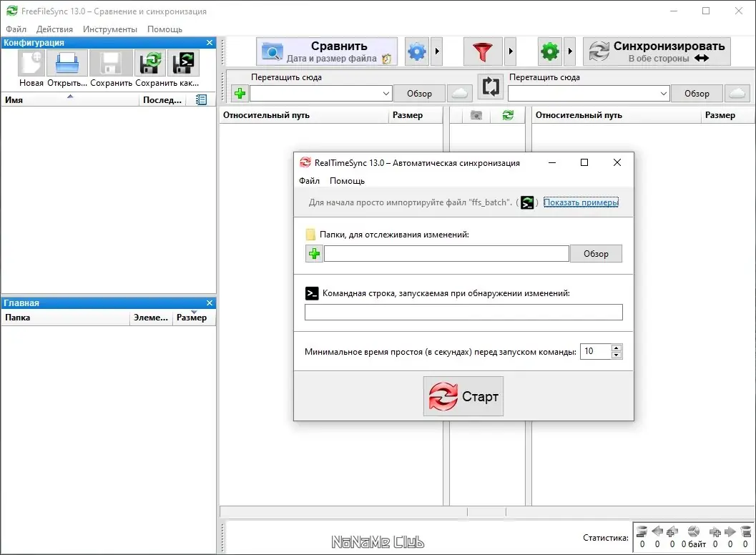Swap sides with the swap icon
Viewport: 756px width, 555px height.
click(491, 87)
